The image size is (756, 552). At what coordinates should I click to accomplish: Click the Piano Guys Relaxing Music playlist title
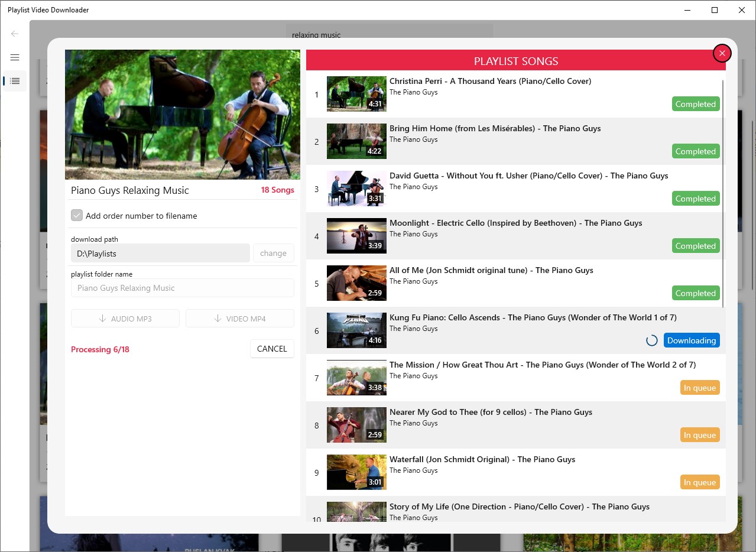[130, 190]
